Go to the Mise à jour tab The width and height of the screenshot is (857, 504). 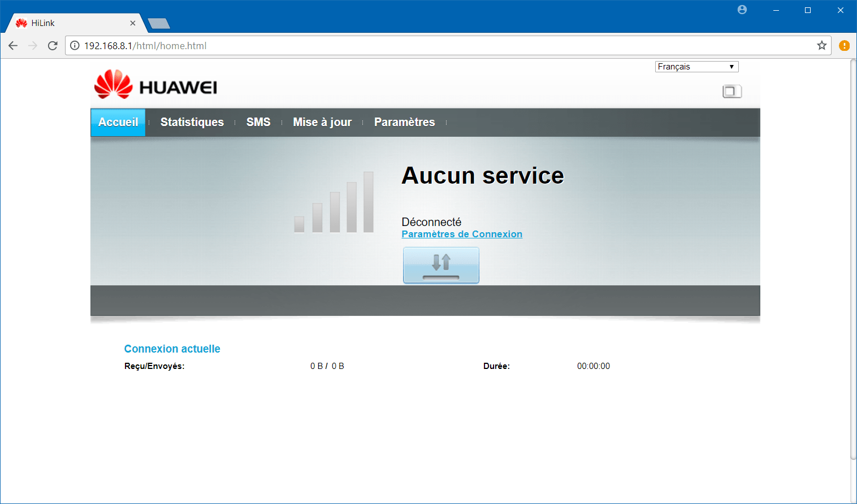(x=322, y=122)
